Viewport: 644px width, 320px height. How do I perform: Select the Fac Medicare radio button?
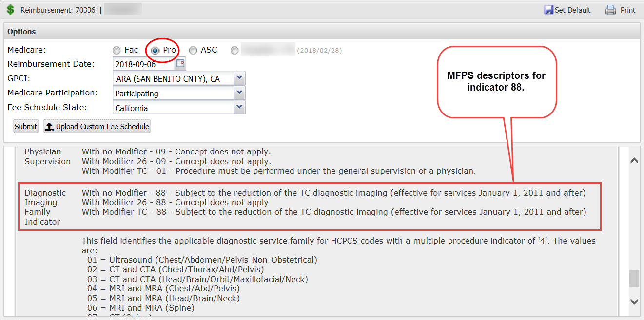click(117, 50)
